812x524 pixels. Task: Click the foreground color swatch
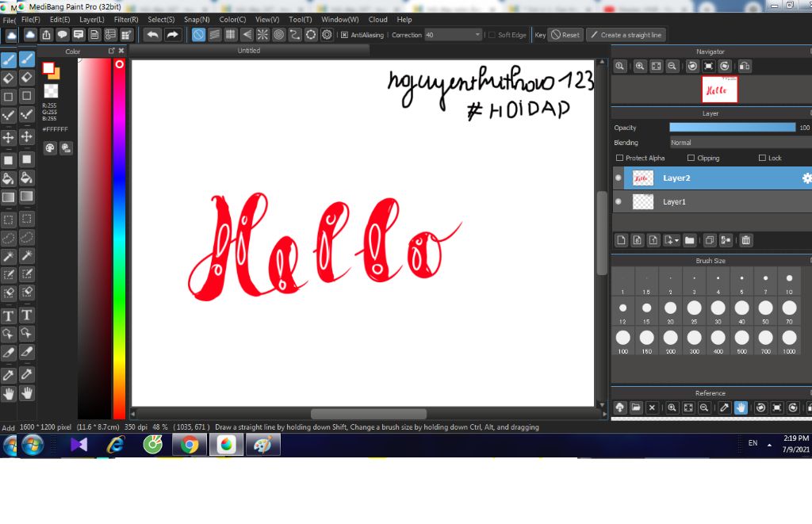48,68
